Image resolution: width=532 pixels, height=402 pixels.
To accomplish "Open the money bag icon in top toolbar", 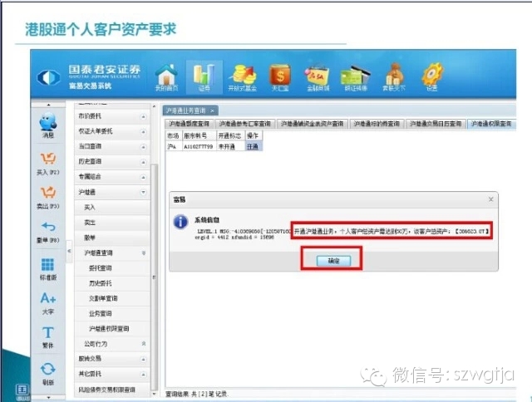I will point(393,77).
